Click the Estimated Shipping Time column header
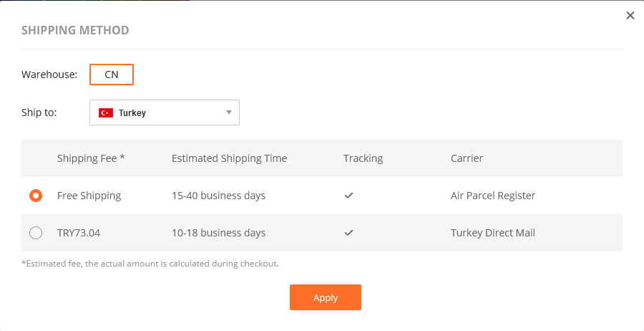 coord(229,158)
